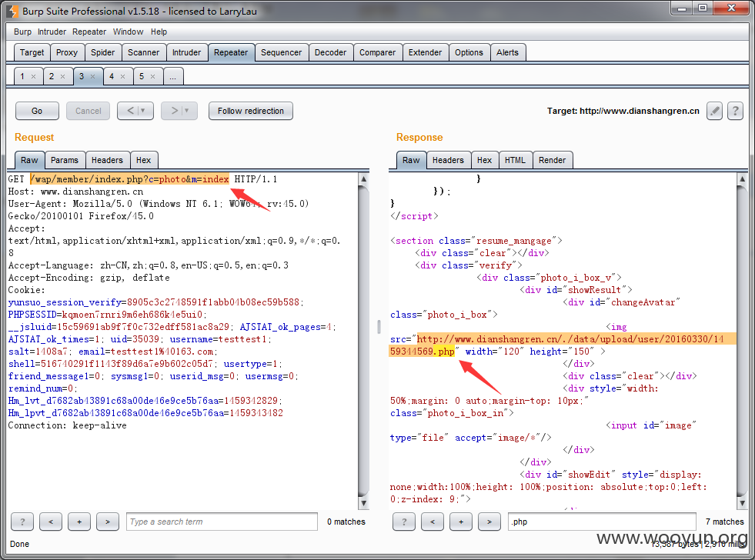Switch to the Decoder tab
The width and height of the screenshot is (755, 560).
330,52
